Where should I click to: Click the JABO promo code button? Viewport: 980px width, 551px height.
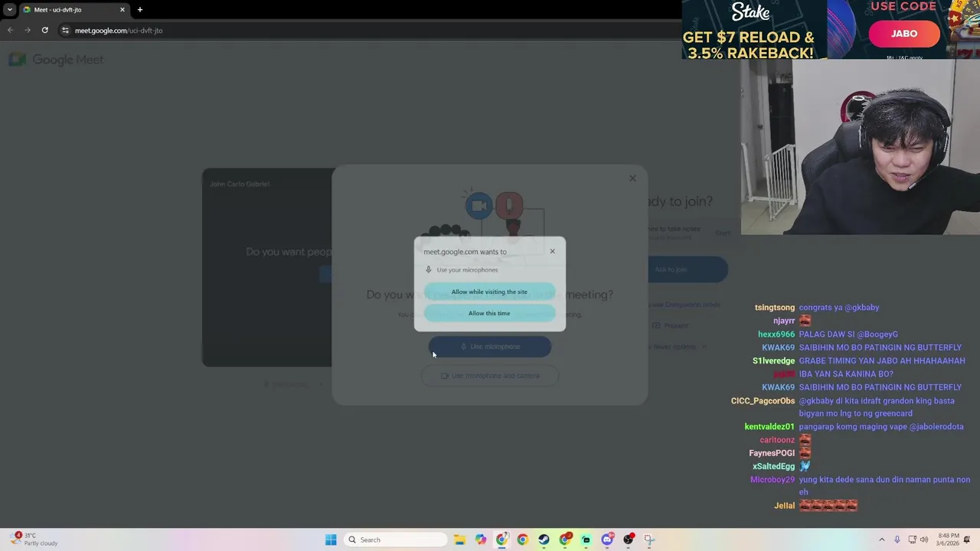coord(903,34)
